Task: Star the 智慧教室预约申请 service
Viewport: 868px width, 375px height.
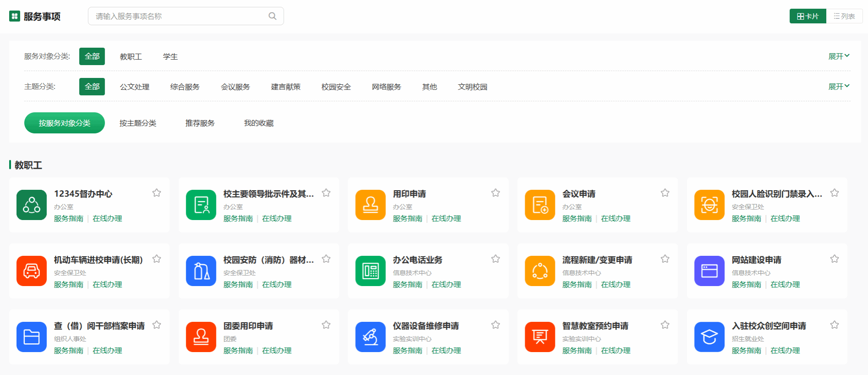Action: pyautogui.click(x=665, y=325)
